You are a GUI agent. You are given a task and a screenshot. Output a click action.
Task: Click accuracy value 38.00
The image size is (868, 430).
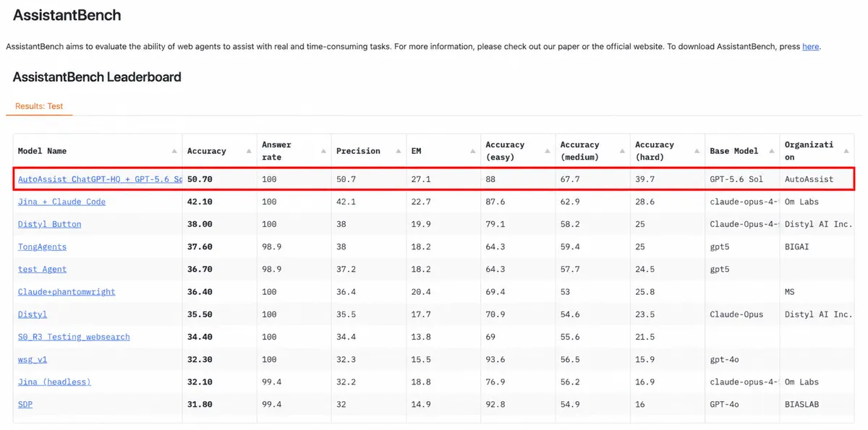tap(200, 224)
